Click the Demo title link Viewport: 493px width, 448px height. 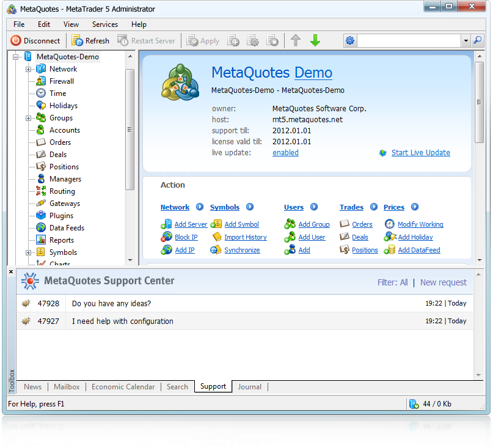click(313, 73)
